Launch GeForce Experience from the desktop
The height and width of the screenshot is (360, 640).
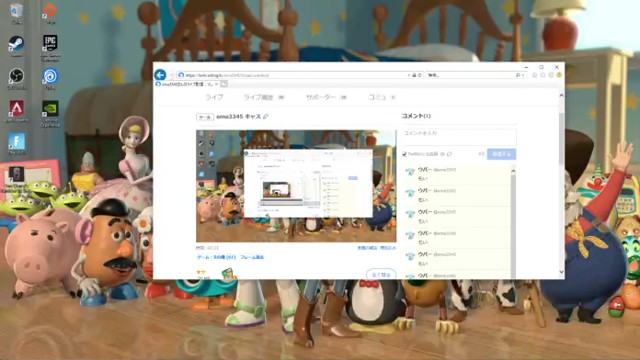[50, 113]
